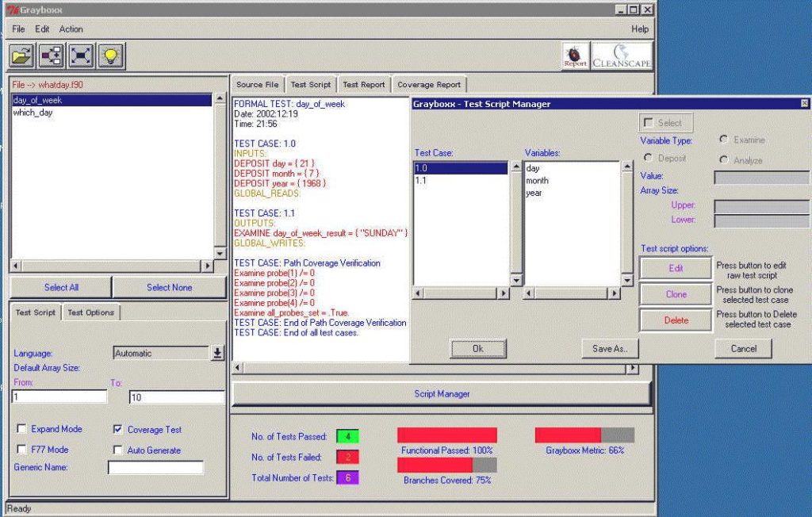This screenshot has width=812, height=517.
Task: Switch to the Source File tab
Action: pos(258,84)
